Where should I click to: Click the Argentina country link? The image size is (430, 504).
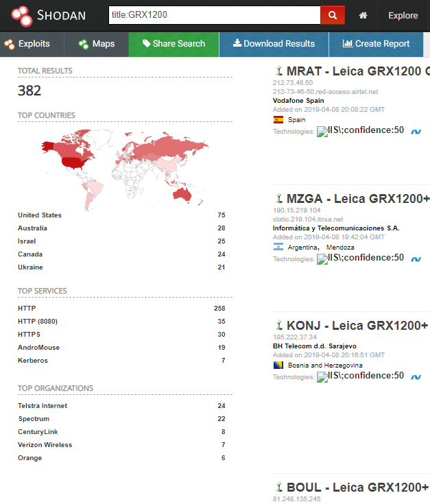[302, 247]
